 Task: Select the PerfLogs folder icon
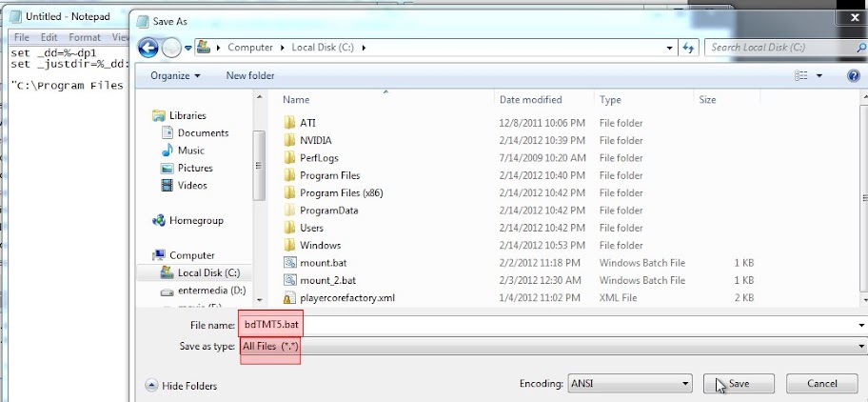point(289,158)
